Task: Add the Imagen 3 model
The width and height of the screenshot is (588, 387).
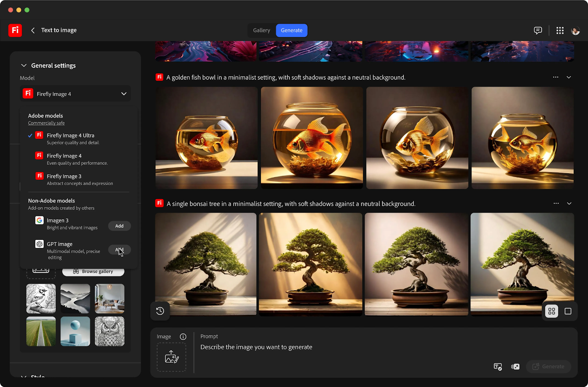Action: pos(119,226)
